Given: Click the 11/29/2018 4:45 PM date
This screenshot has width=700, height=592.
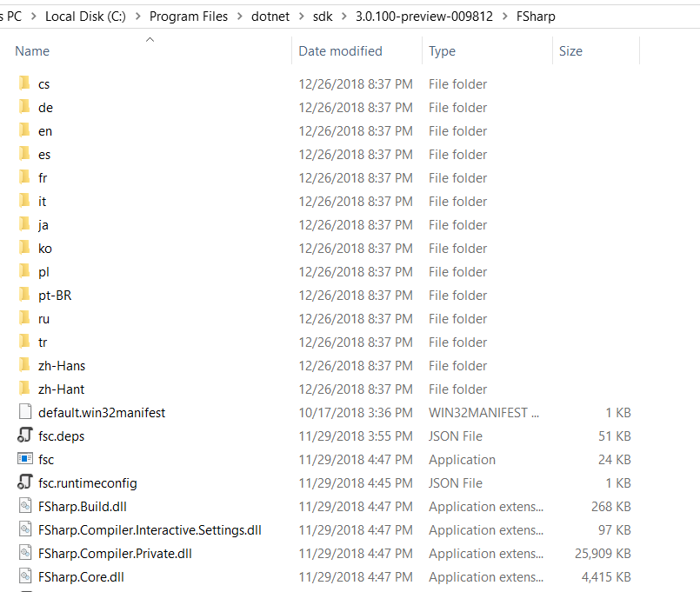Looking at the screenshot, I should pos(356,483).
